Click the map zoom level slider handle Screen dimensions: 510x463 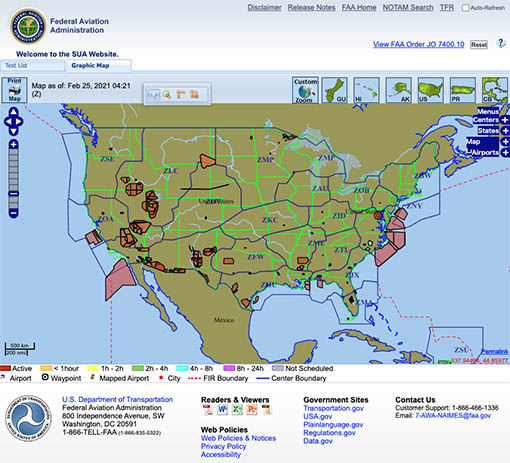[14, 194]
